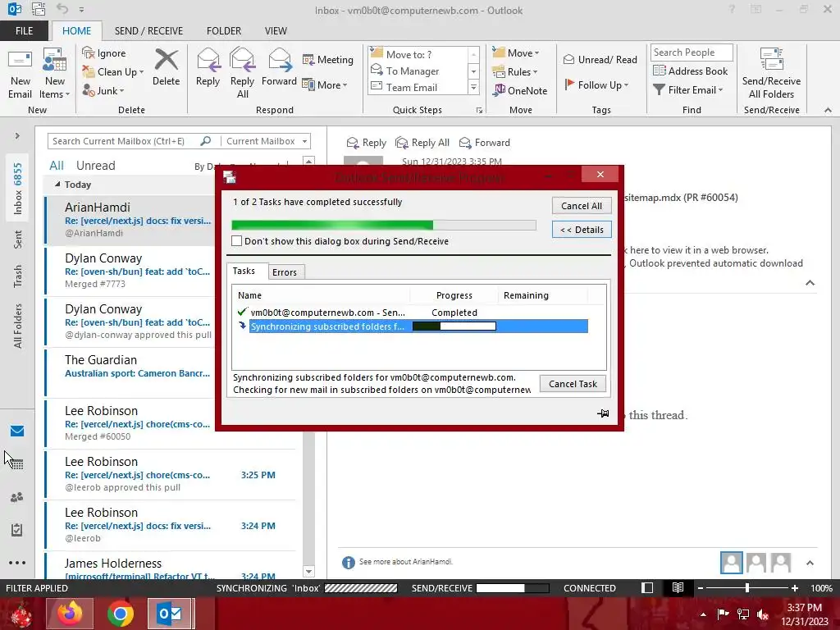
Task: Click Send/Receive All Folders
Action: [771, 73]
